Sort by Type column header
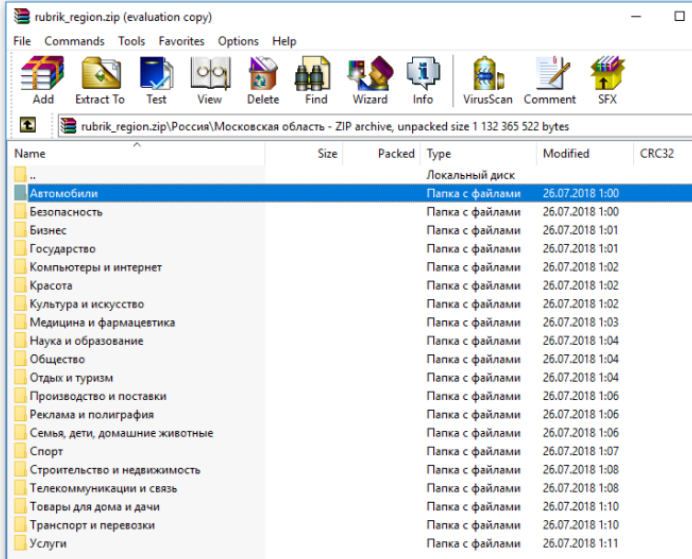This screenshot has width=692, height=559. 478,154
